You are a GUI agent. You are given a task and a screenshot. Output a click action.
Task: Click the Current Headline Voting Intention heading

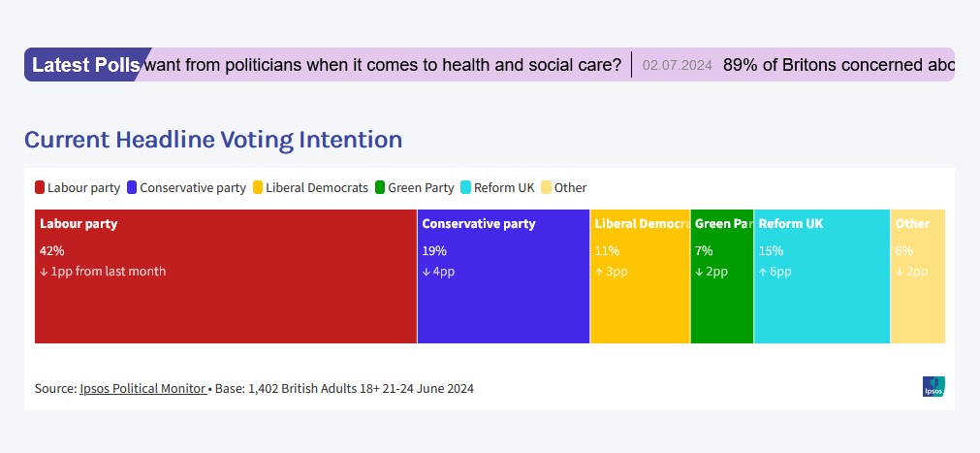tap(213, 140)
